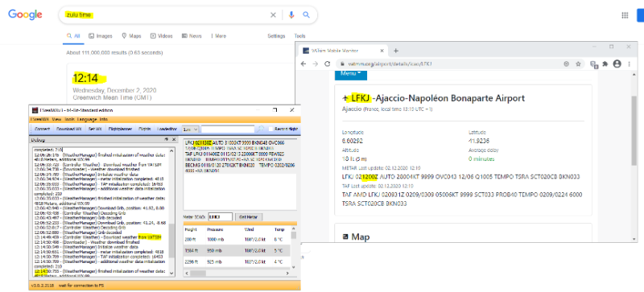Screen dimensions: 644x292
Task: Click the zoom indicator in address bar
Action: pyautogui.click(x=567, y=64)
